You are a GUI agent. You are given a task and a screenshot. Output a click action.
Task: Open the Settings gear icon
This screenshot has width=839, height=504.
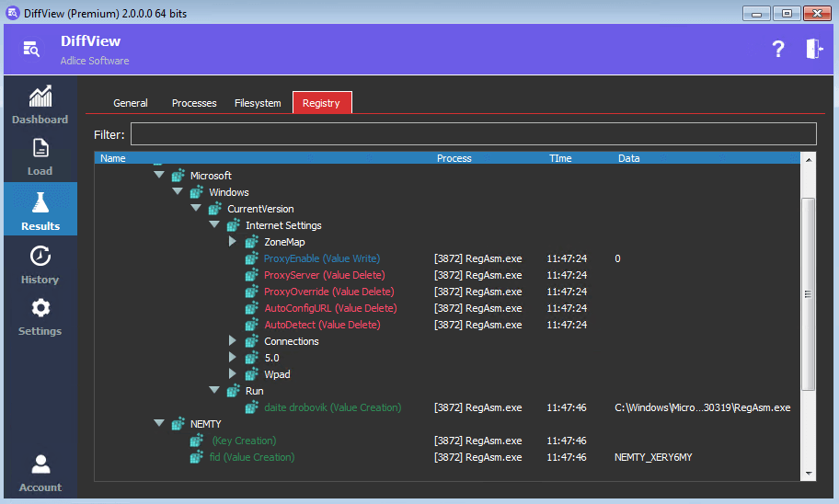[40, 309]
